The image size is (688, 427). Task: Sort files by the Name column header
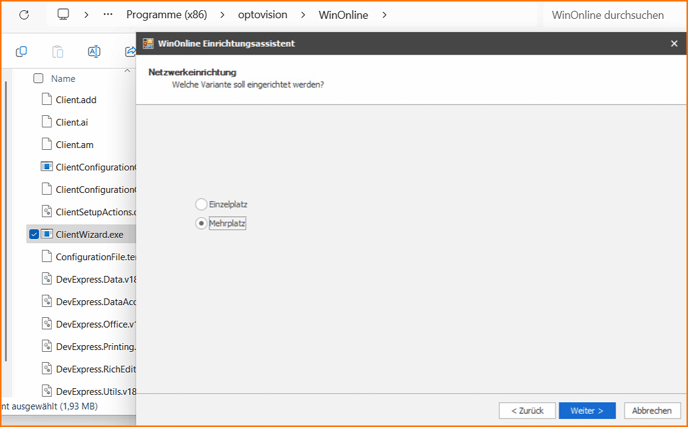coord(63,78)
